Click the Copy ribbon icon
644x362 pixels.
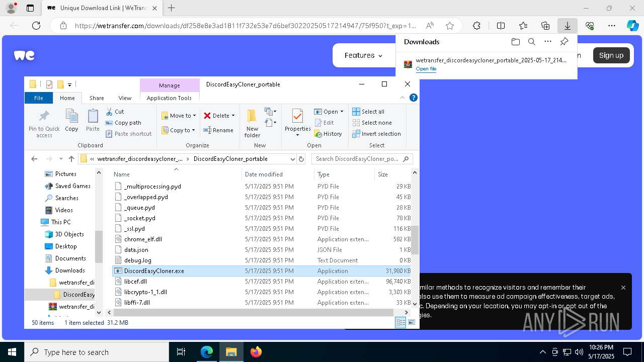71,121
